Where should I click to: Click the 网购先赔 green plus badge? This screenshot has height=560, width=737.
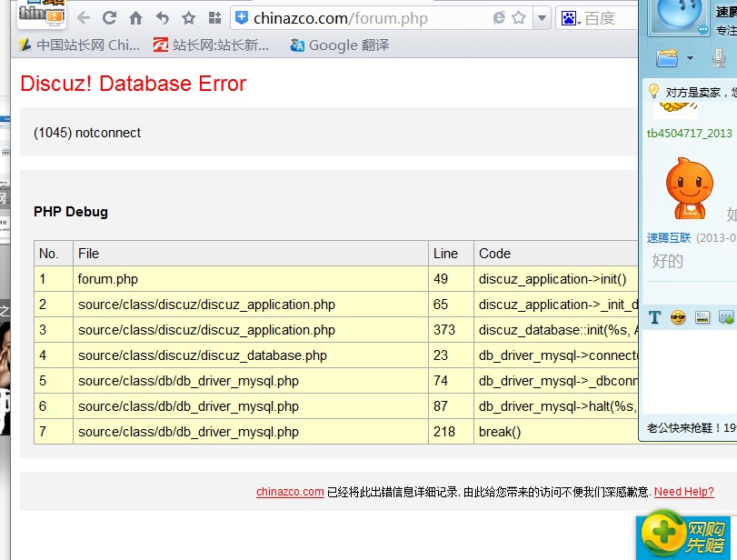[x=683, y=535]
